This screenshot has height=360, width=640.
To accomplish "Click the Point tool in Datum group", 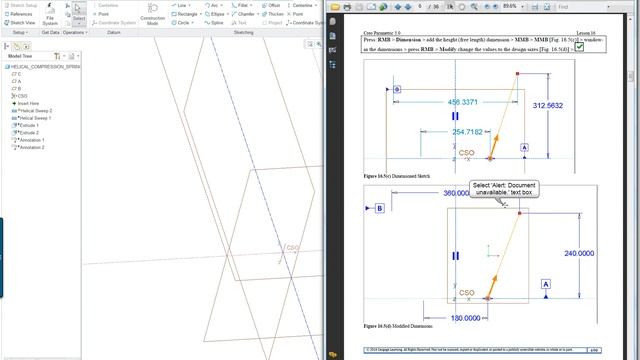I will tap(100, 14).
